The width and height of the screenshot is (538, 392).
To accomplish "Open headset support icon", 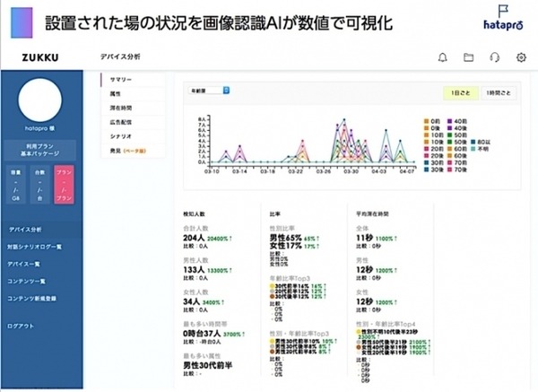I will coord(494,57).
